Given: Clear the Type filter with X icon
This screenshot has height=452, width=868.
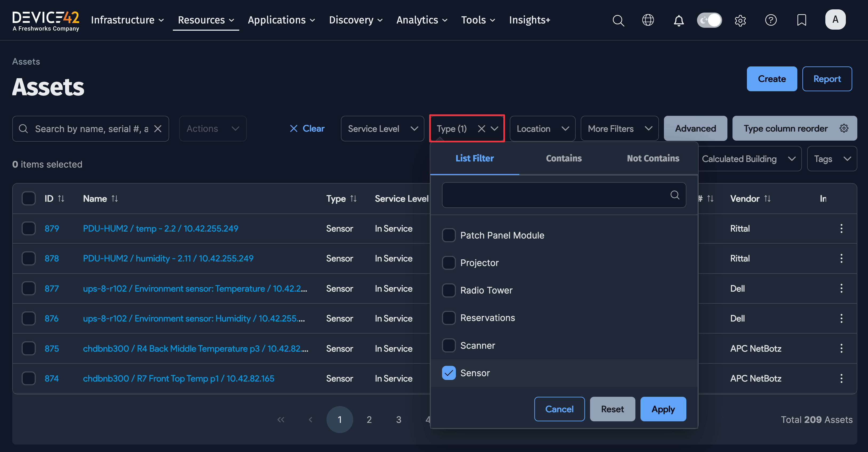Looking at the screenshot, I should [481, 129].
